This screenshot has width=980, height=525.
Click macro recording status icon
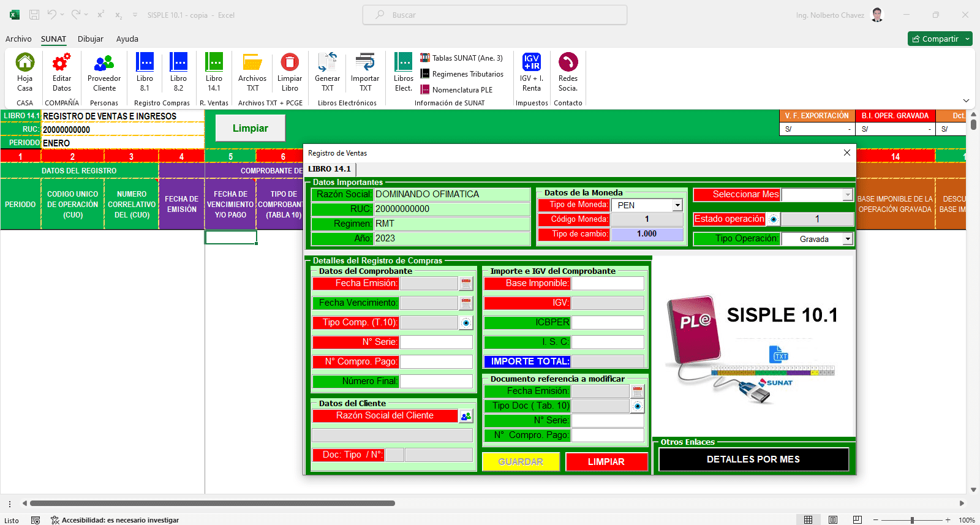tap(36, 520)
